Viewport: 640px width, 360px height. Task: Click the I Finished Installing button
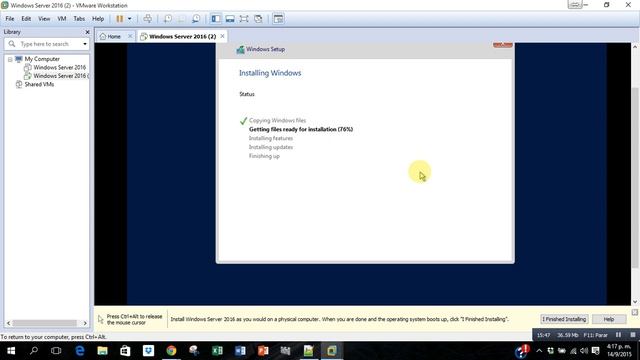coord(564,319)
